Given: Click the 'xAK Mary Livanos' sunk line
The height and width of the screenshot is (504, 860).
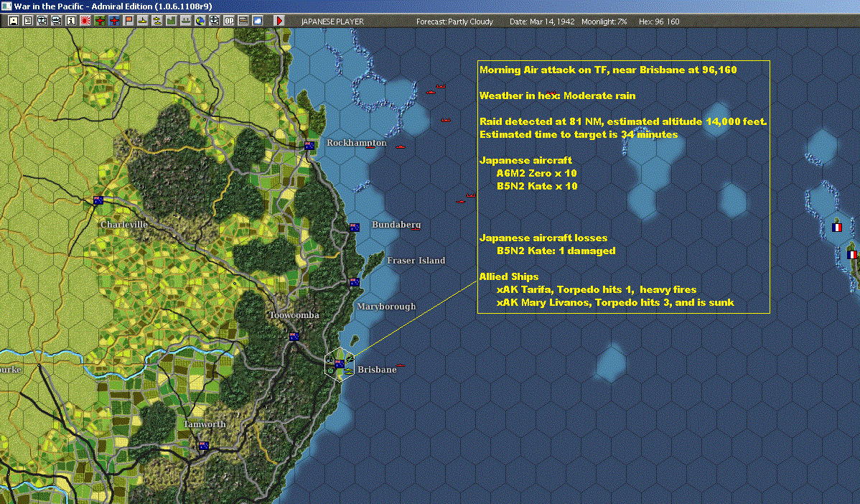Looking at the screenshot, I should coord(614,302).
